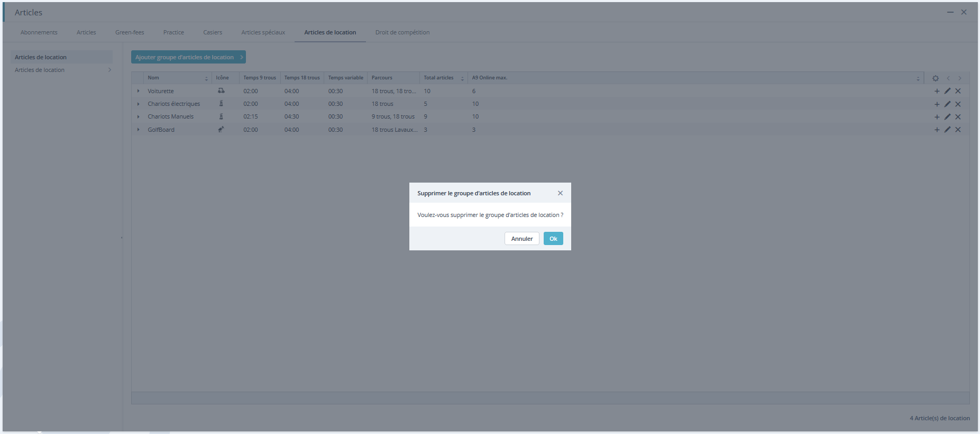Open the Green-fees tab
The image size is (980, 434).
[130, 32]
